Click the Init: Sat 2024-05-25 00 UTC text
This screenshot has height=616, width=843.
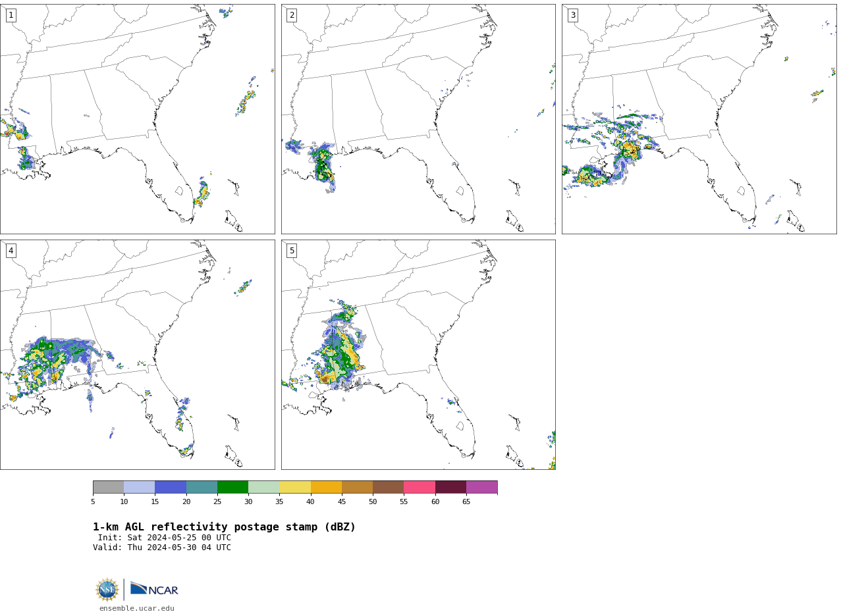point(165,538)
